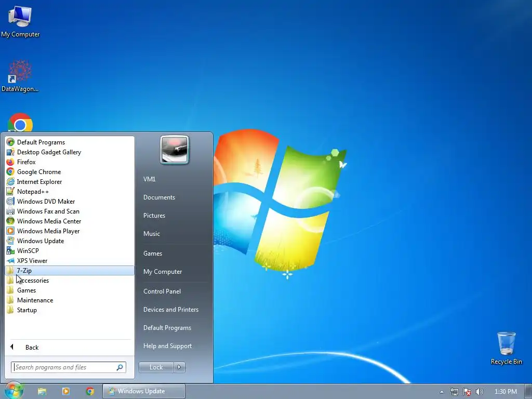Image resolution: width=532 pixels, height=399 pixels.
Task: Show hidden tray icons arrow
Action: [x=442, y=392]
